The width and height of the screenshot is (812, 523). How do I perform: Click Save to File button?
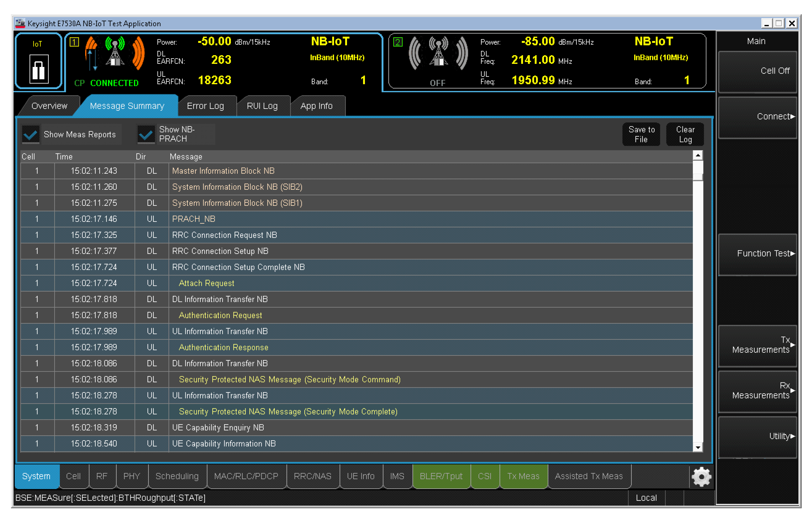[x=641, y=134]
